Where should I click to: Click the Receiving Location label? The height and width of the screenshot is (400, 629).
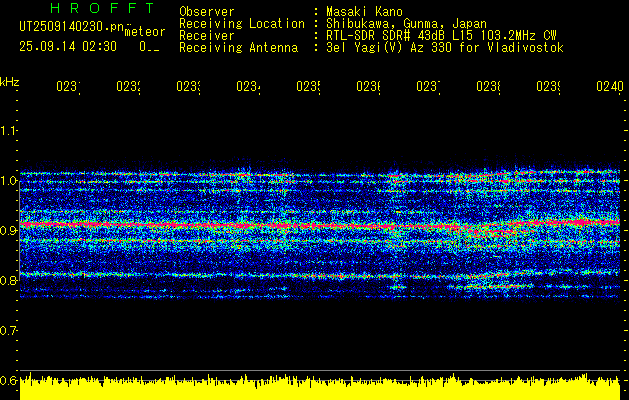(x=242, y=24)
